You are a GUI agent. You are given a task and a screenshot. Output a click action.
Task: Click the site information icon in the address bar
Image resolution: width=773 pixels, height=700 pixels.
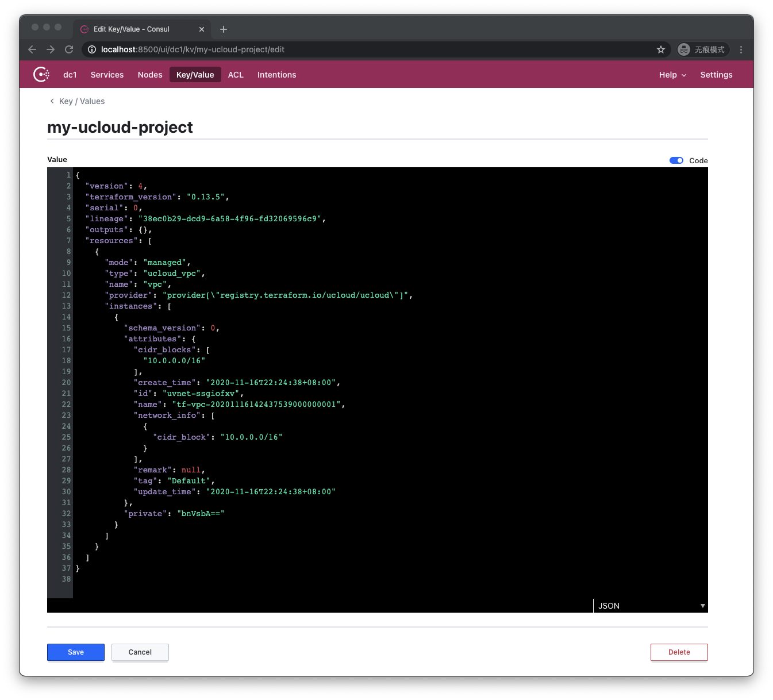(91, 49)
